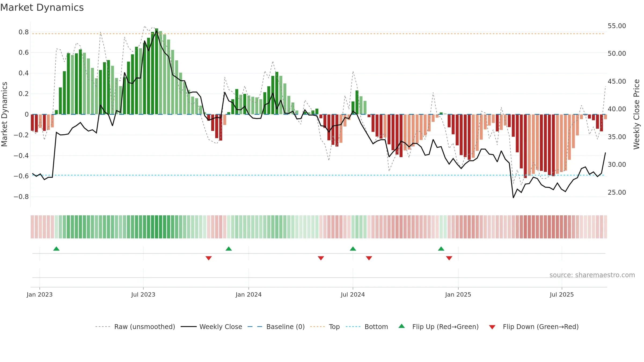Image resolution: width=644 pixels, height=362 pixels.
Task: Click the Top legend entry
Action: (325, 327)
